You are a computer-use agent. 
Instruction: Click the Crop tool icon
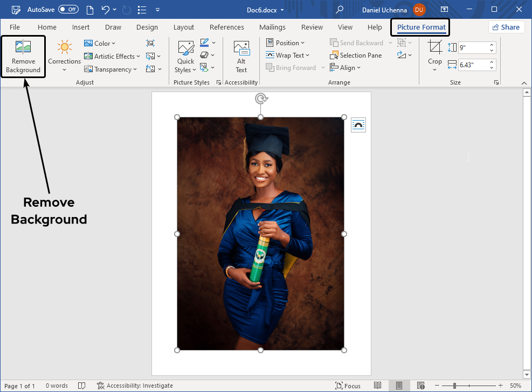(x=434, y=47)
